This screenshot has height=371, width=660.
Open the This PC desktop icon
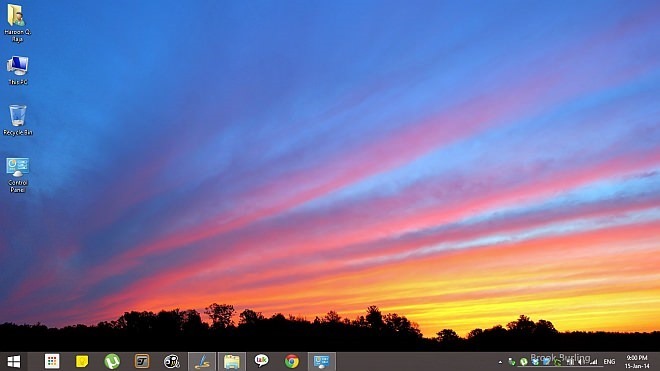click(17, 70)
